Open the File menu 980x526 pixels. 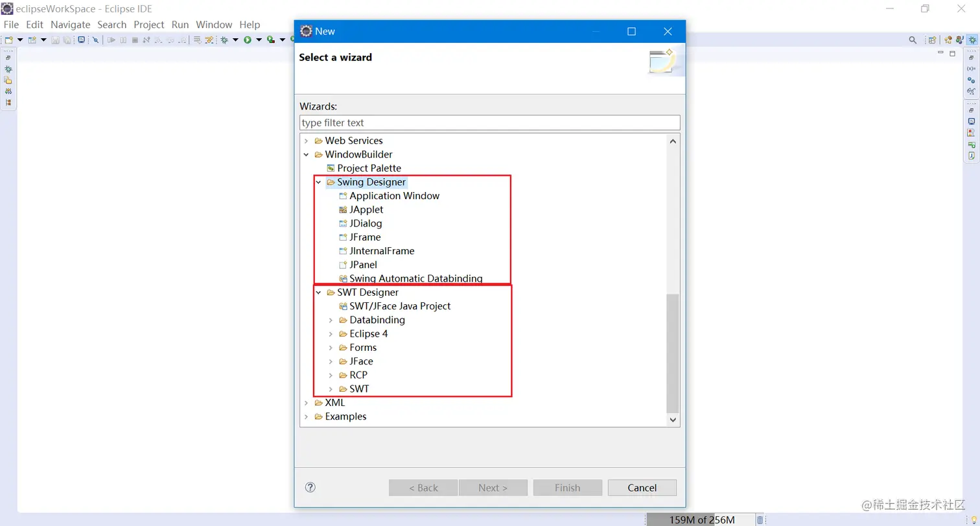(11, 25)
